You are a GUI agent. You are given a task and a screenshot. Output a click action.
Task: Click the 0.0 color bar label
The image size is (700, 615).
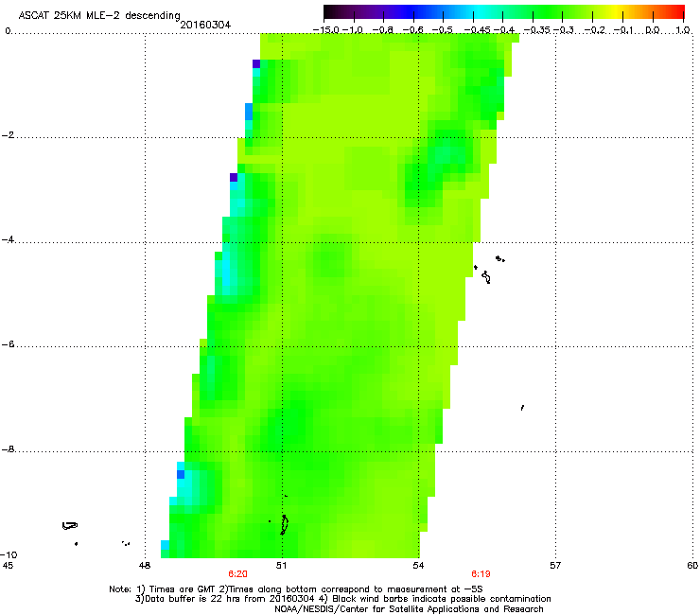pyautogui.click(x=653, y=30)
